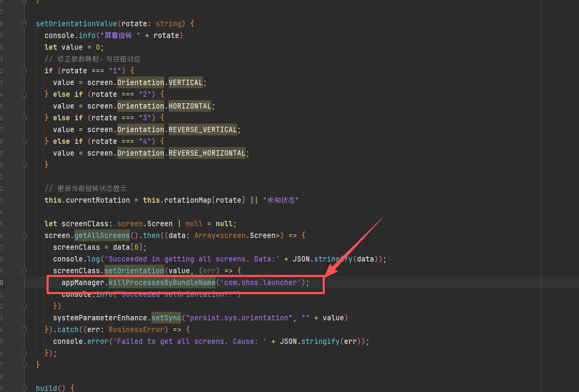This screenshot has height=392, width=579.
Task: Click the appManager identifier
Action: coord(83,283)
